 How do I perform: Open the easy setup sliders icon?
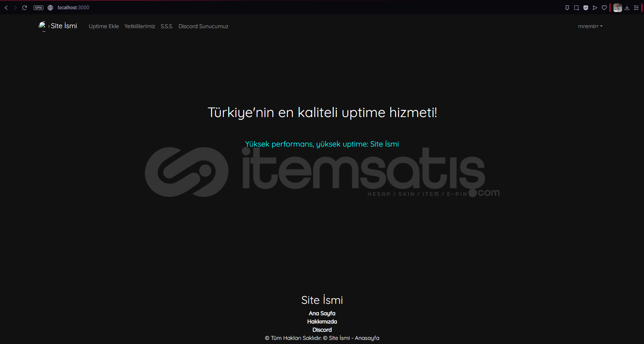coord(636,8)
